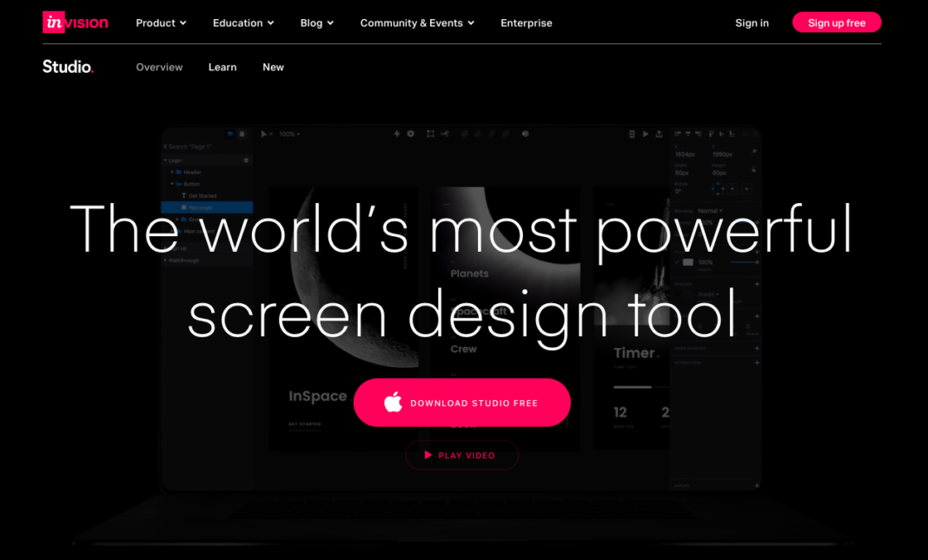The image size is (928, 560).
Task: Switch to the Learn tab under Studio
Action: coord(222,67)
